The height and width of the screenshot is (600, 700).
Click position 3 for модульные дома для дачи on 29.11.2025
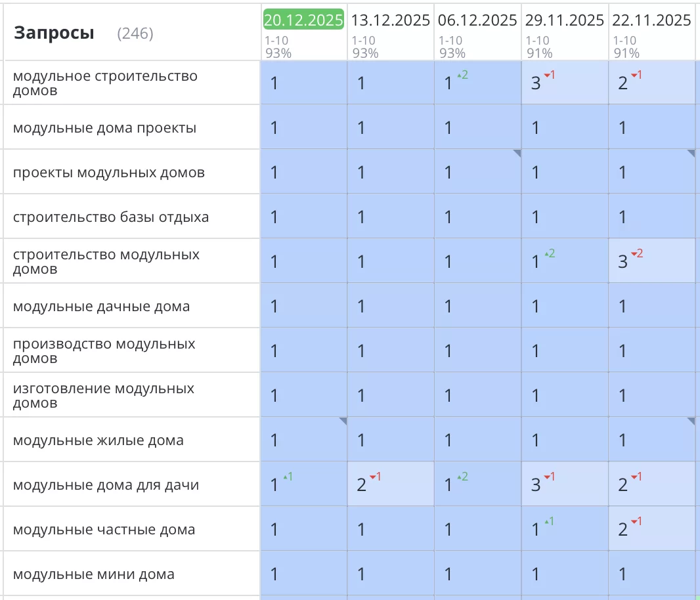(536, 486)
